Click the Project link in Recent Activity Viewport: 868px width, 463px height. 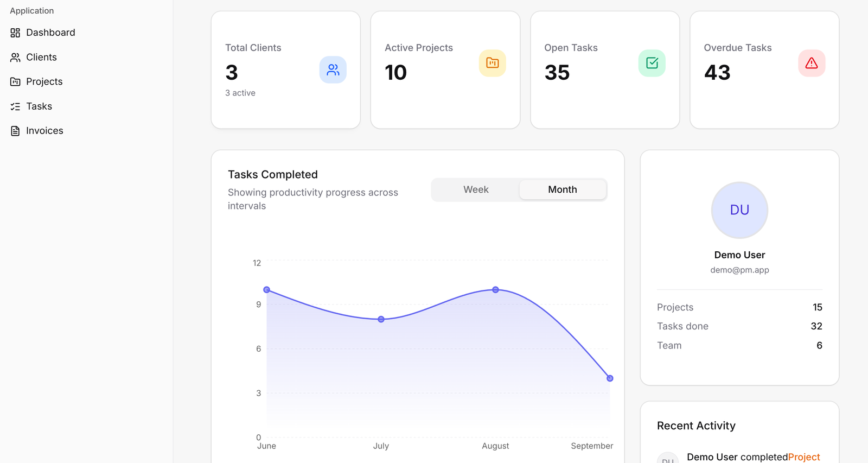(x=804, y=457)
